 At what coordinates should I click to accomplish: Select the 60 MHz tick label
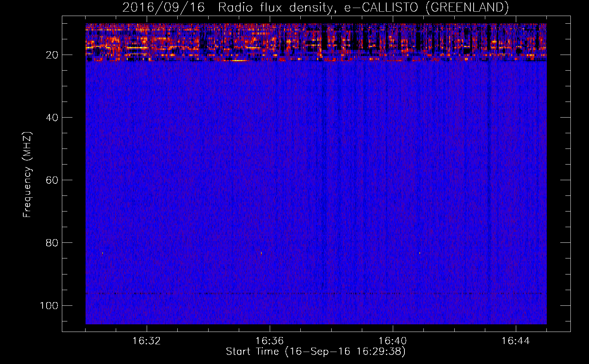[x=52, y=180]
